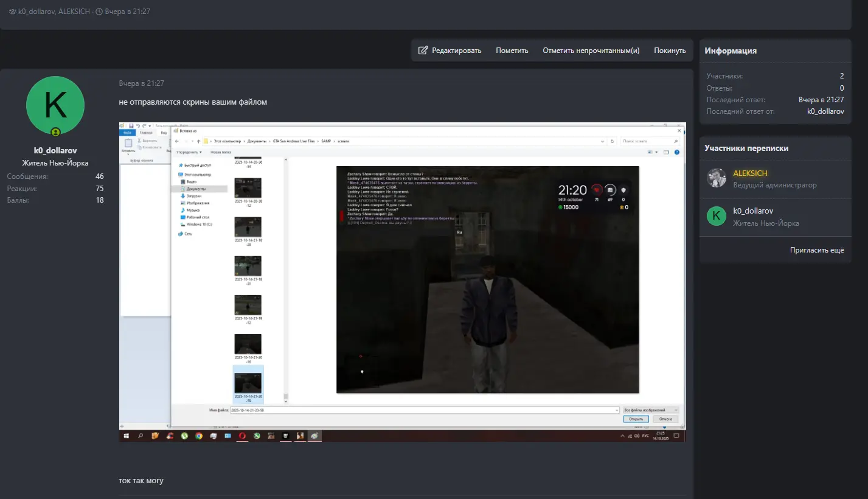868x499 pixels.
Task: Click the Редактировать edit button
Action: (450, 51)
